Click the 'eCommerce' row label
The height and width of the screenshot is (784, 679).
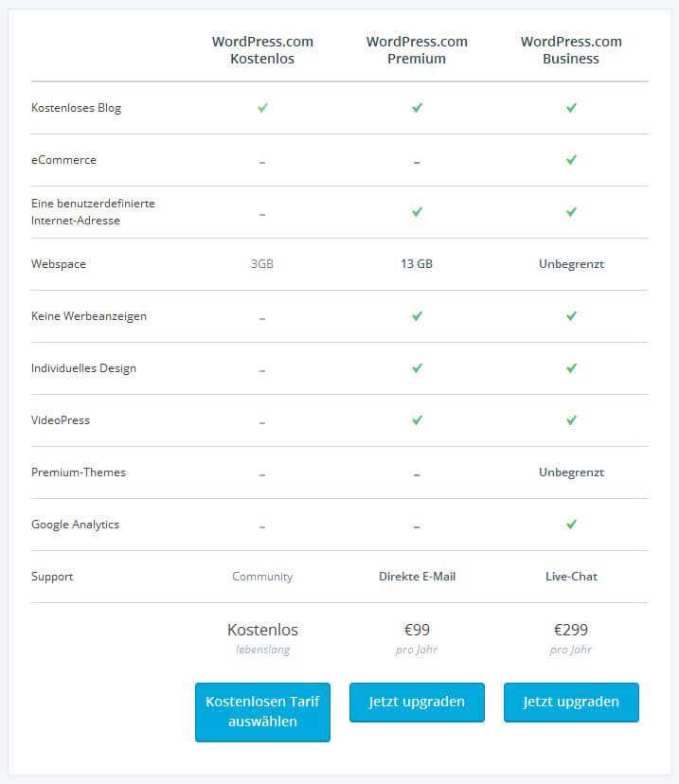(x=63, y=160)
